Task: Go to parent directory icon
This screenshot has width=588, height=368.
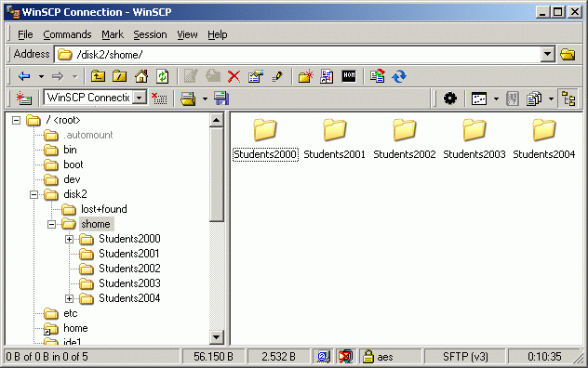Action: (98, 76)
